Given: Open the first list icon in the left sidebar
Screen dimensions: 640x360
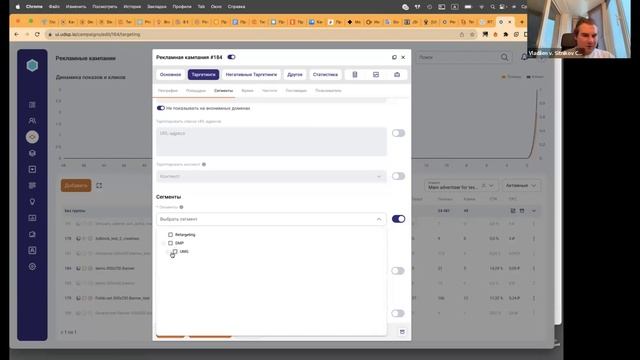Looking at the screenshot, I should tap(32, 105).
